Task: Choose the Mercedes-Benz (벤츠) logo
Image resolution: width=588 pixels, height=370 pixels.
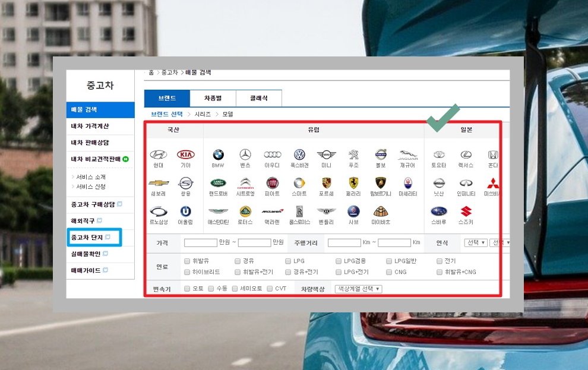Action: [245, 154]
